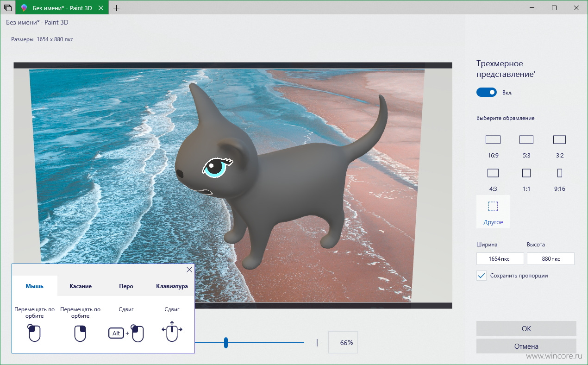588x365 pixels.
Task: Select the 9:16 portrait frame icon
Action: click(560, 173)
